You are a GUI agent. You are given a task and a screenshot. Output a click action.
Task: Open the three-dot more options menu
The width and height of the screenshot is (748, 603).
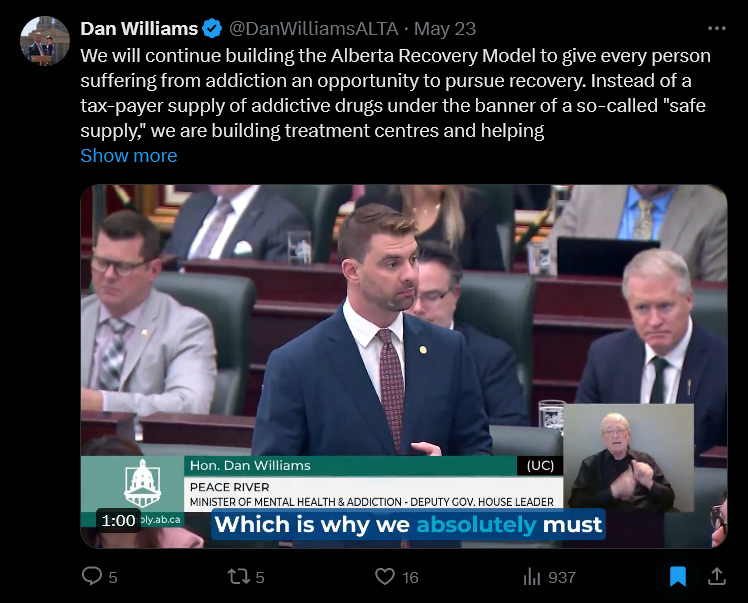(717, 29)
